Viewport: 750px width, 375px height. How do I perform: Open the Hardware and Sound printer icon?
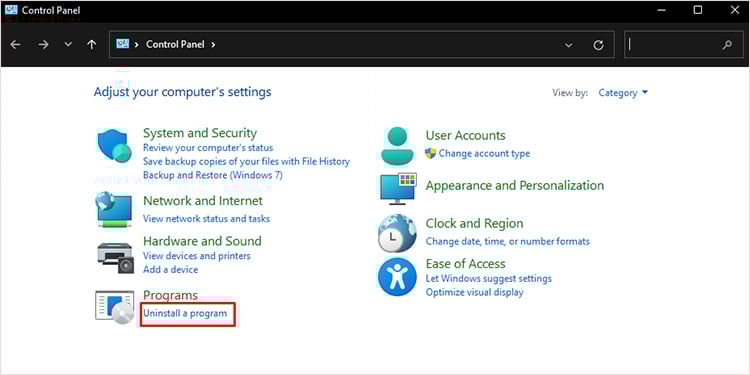[115, 257]
